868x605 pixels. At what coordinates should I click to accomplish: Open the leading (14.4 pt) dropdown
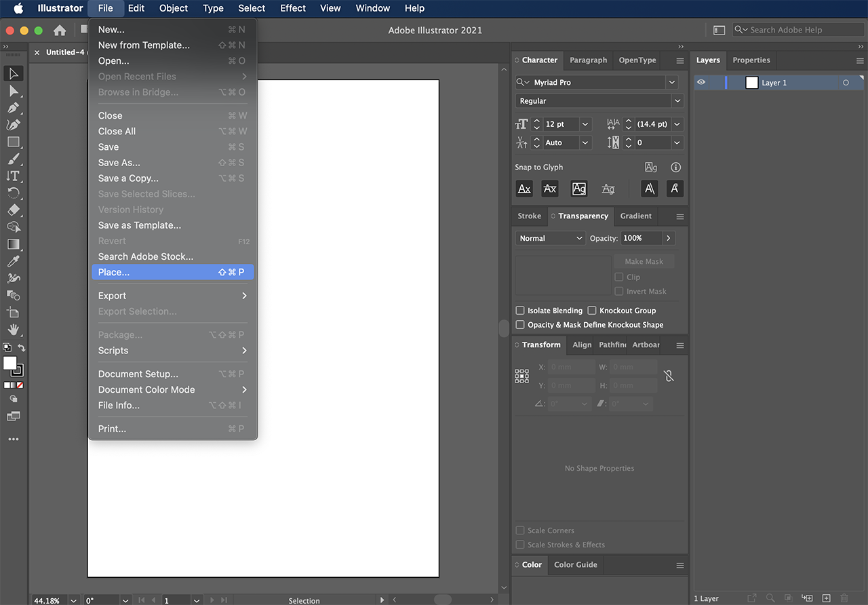(677, 124)
